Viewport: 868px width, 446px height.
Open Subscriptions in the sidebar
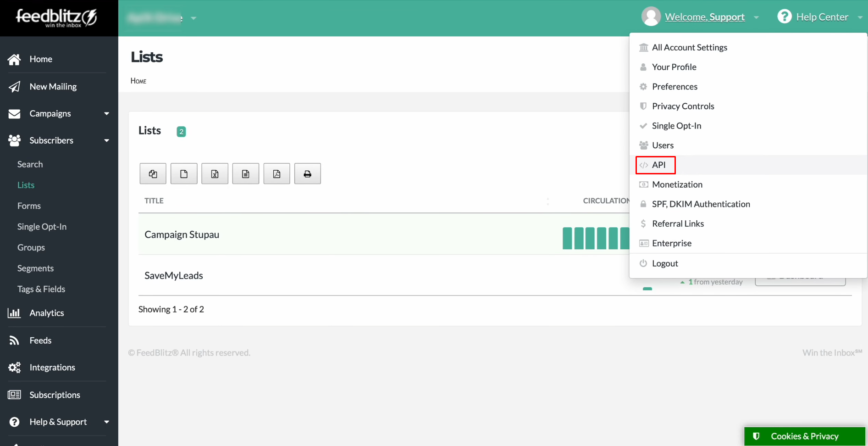point(55,395)
